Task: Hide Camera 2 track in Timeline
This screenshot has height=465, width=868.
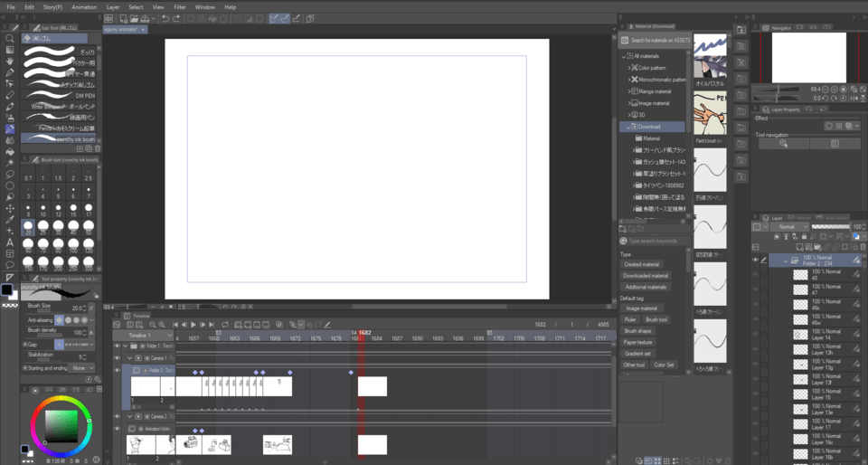Action: tap(117, 416)
